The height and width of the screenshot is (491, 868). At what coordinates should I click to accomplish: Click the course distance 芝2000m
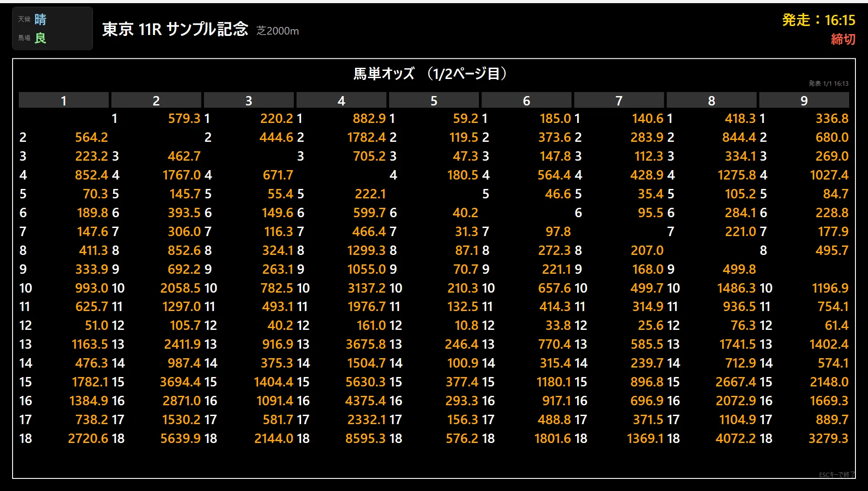pyautogui.click(x=277, y=31)
